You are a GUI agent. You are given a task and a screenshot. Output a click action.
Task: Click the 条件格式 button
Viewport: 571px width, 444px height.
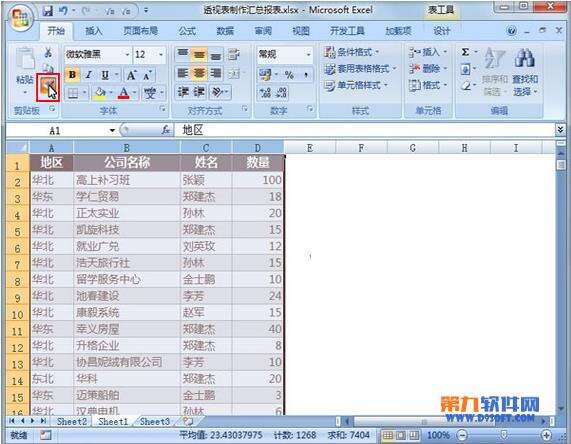point(352,52)
